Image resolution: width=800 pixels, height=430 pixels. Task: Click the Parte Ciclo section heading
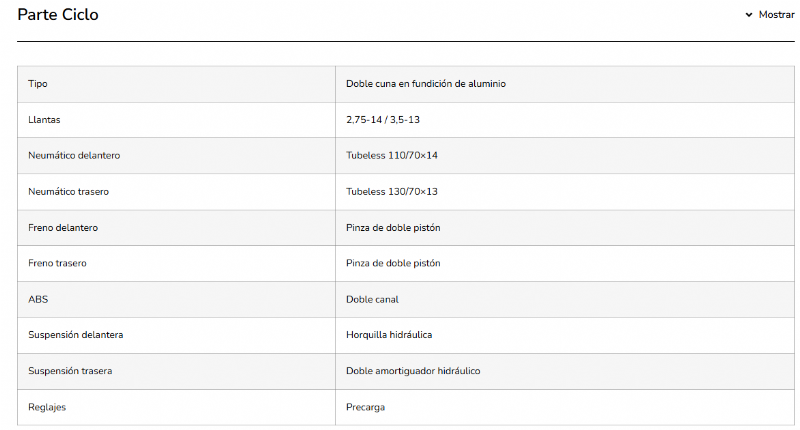(x=58, y=15)
